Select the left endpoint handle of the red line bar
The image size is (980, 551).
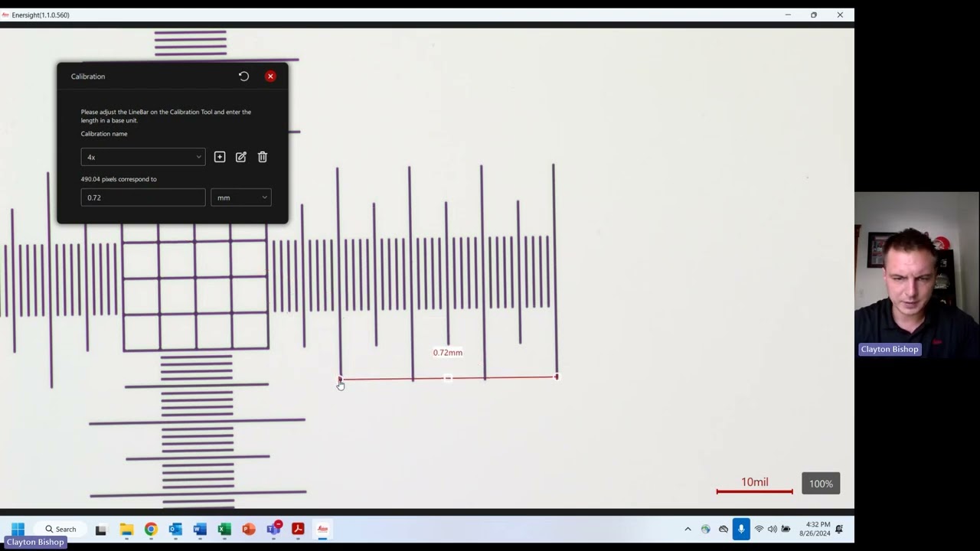(340, 379)
